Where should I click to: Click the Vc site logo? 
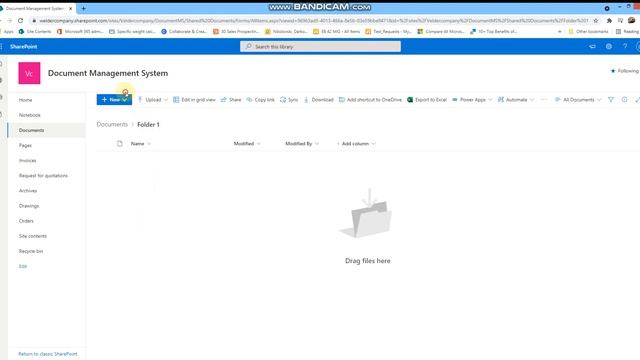point(29,73)
